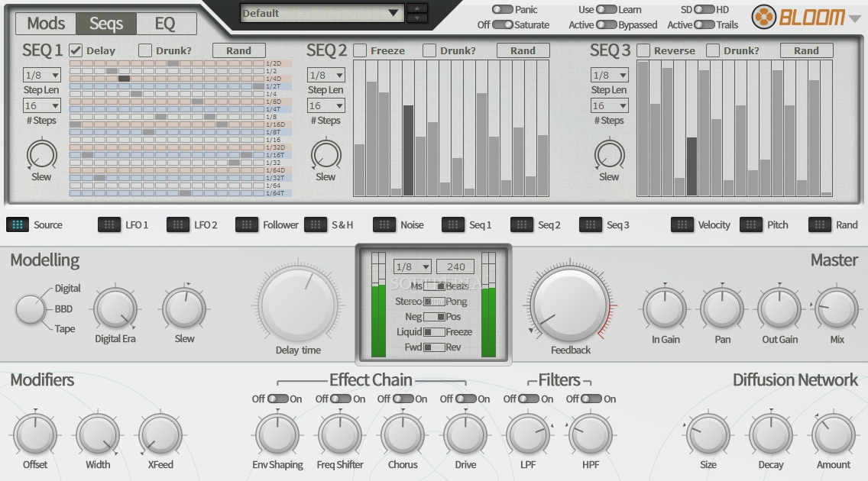Click the large Delay time knob
The width and height of the screenshot is (868, 481).
(298, 304)
